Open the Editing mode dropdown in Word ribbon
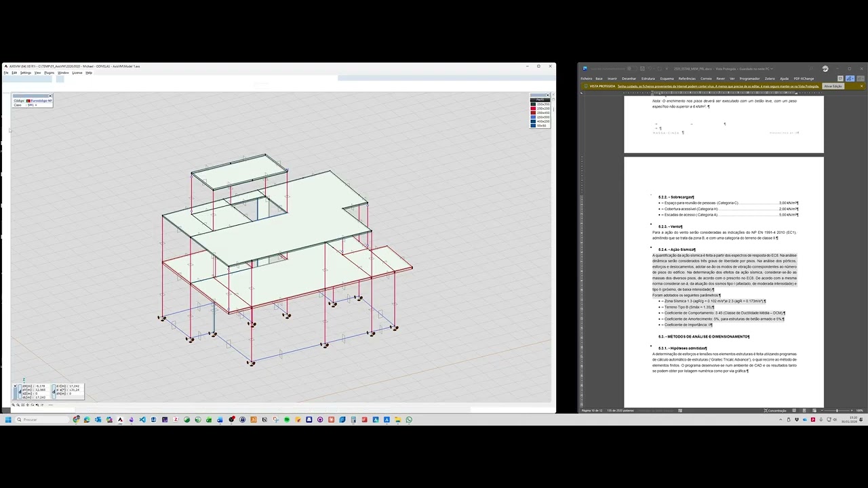Screen dimensions: 868x488 click(x=850, y=79)
